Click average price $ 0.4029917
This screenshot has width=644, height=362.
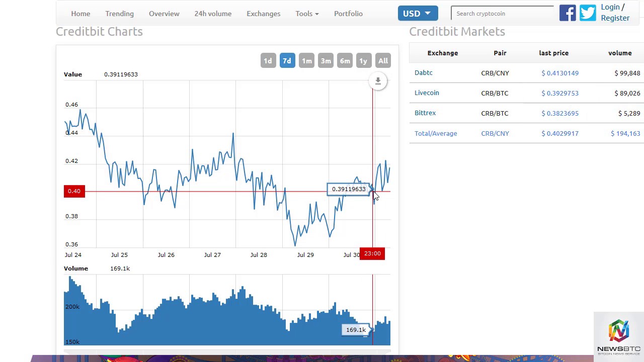pos(560,133)
